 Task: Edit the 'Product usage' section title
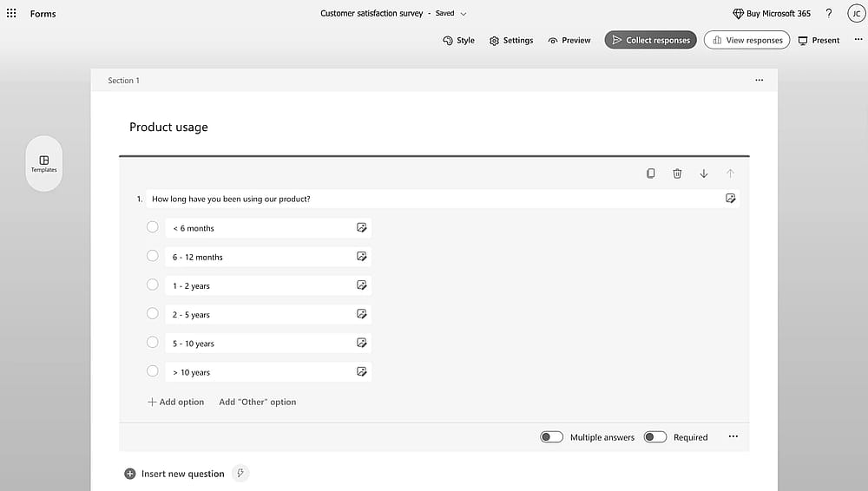169,127
